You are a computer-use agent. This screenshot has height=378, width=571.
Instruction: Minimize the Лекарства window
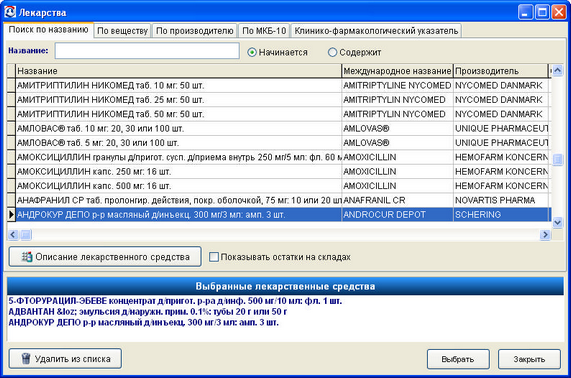tap(525, 12)
